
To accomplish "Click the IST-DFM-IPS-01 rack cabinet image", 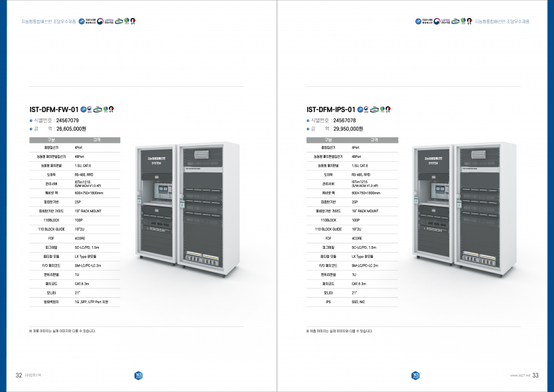I will click(x=464, y=209).
